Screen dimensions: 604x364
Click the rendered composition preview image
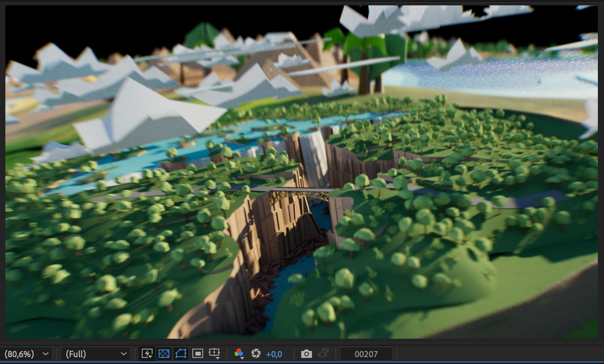(302, 172)
